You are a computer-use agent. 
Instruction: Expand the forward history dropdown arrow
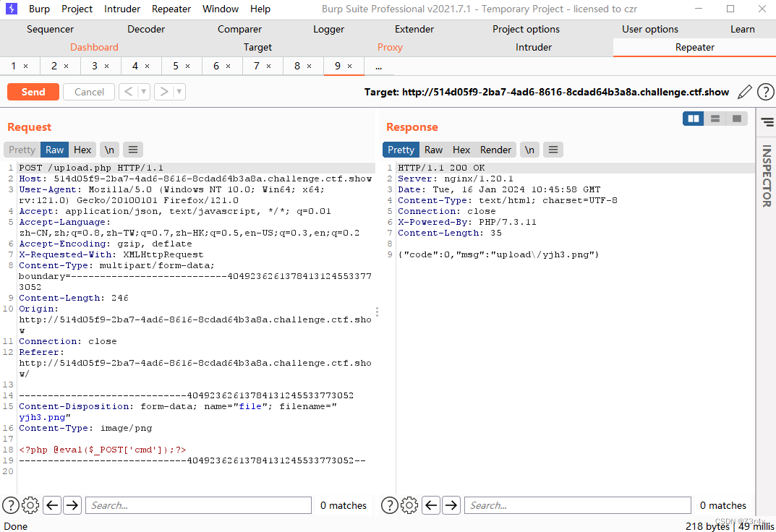[179, 92]
